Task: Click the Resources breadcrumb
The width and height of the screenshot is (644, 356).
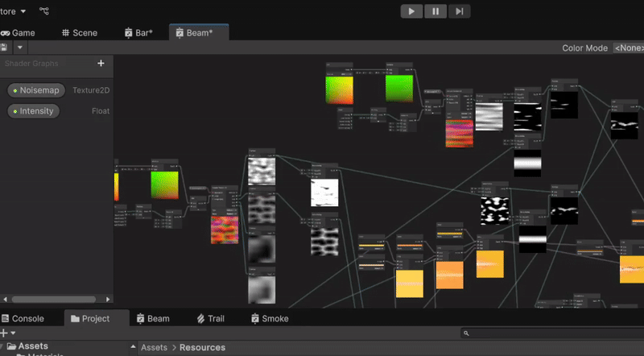Action: coord(203,347)
